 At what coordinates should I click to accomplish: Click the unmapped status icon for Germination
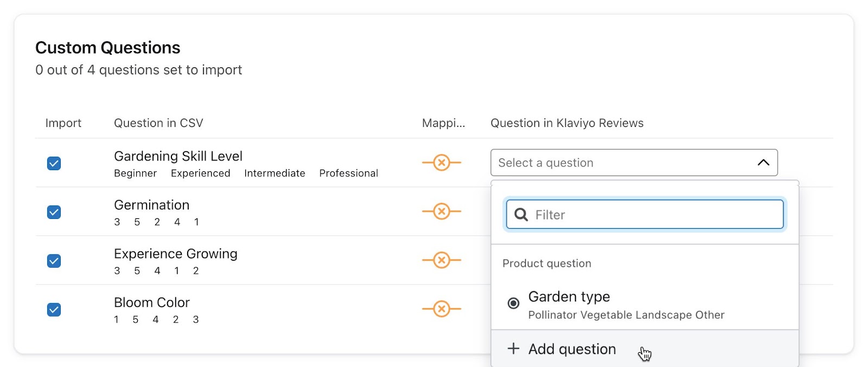point(442,211)
